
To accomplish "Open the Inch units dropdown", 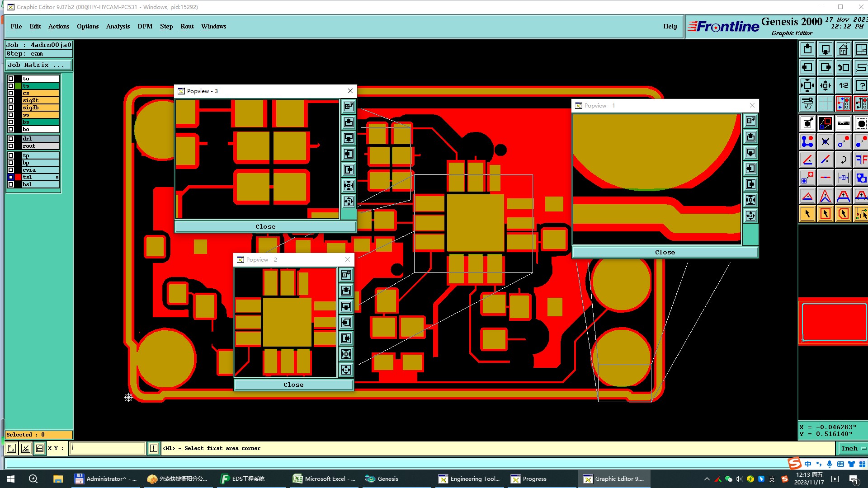I will [x=853, y=448].
